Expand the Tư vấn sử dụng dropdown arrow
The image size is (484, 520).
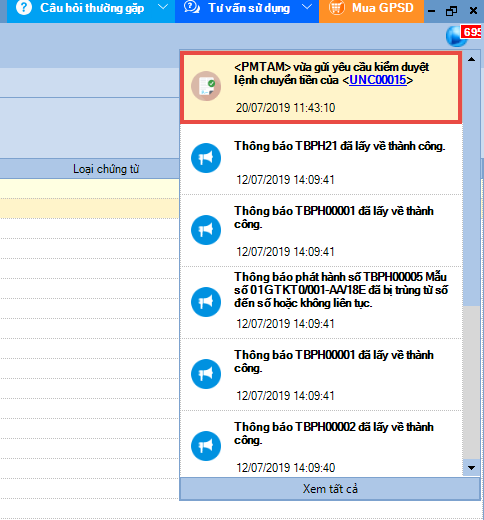(307, 7)
